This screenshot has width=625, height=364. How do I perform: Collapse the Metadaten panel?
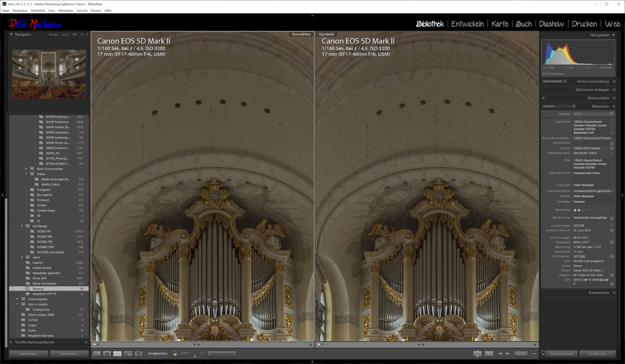pos(614,106)
